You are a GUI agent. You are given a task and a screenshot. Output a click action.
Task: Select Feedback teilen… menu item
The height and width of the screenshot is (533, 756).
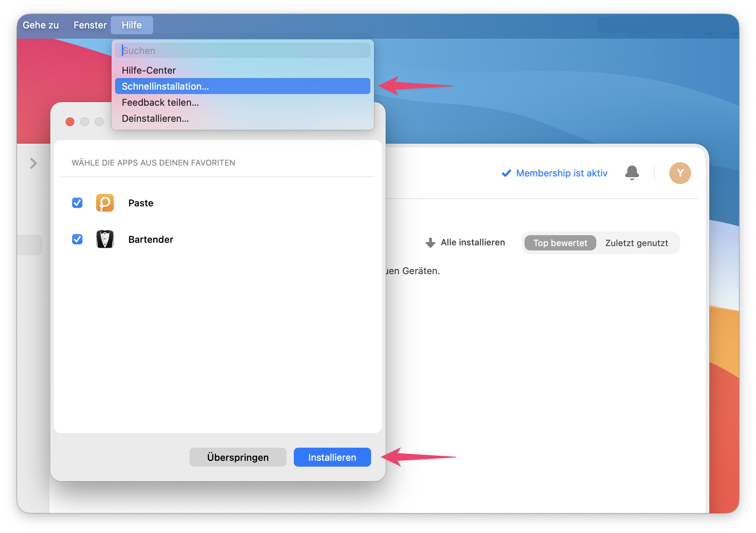coord(243,102)
